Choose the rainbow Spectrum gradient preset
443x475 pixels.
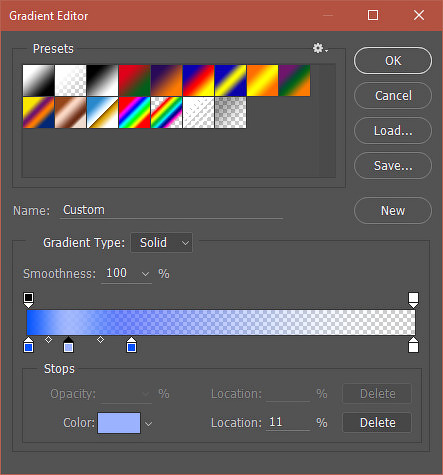tap(134, 112)
